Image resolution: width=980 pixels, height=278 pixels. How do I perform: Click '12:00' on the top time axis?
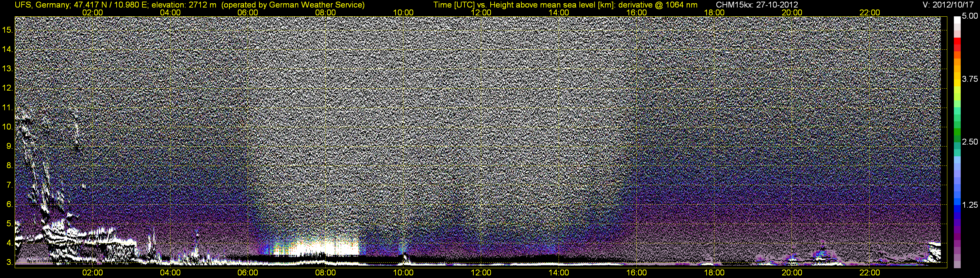[481, 12]
